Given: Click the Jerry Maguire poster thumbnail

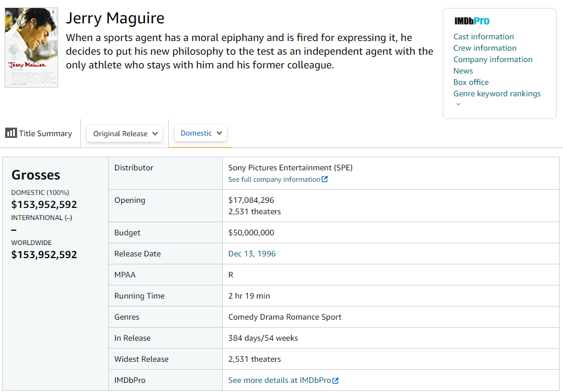Looking at the screenshot, I should (31, 47).
